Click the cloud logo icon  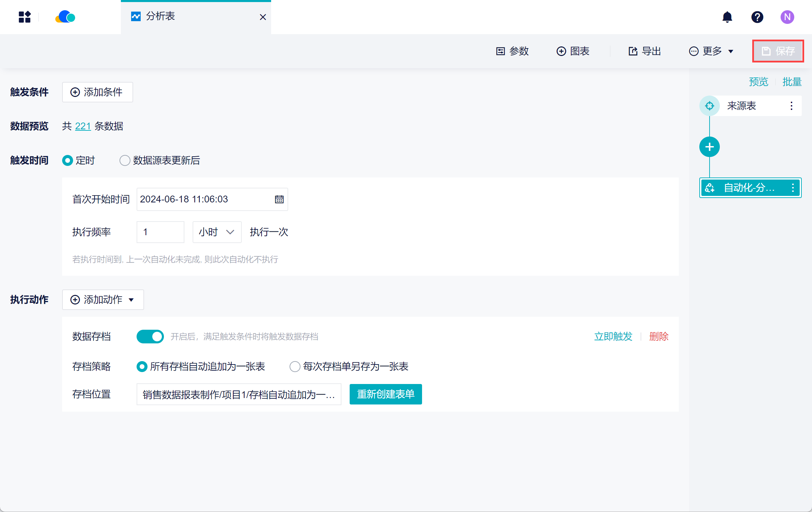tap(65, 17)
